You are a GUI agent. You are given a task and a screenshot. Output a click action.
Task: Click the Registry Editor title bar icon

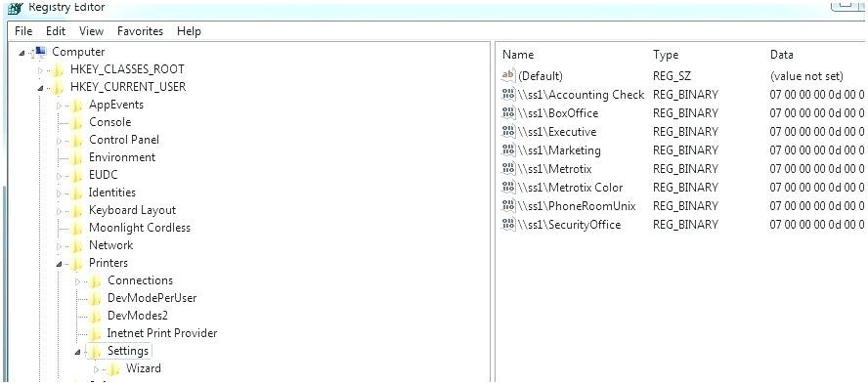click(16, 8)
